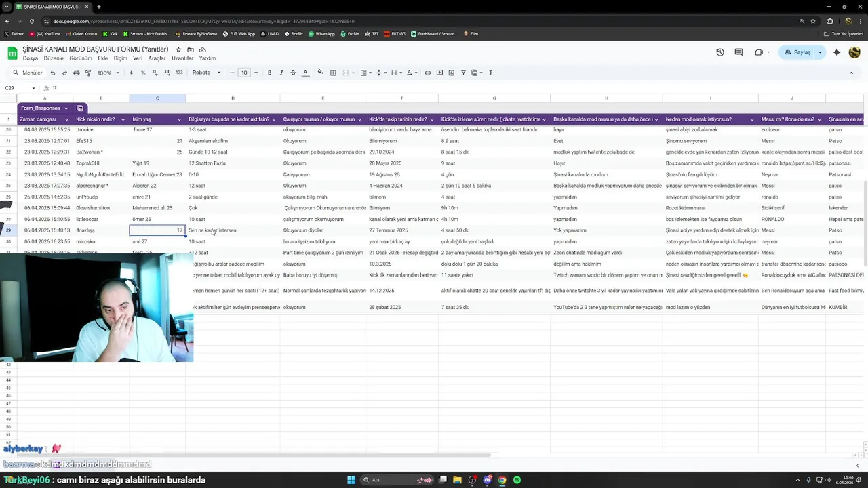Open the zoom level dropdown at 100%
This screenshot has width=868, height=488.
coord(108,73)
